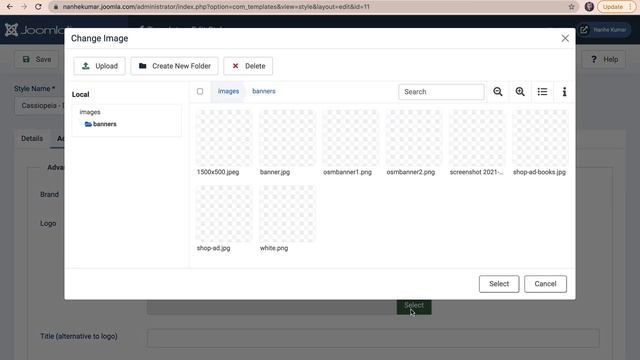Select the osmbanner2.png thumbnail
The height and width of the screenshot is (360, 640).
[413, 138]
